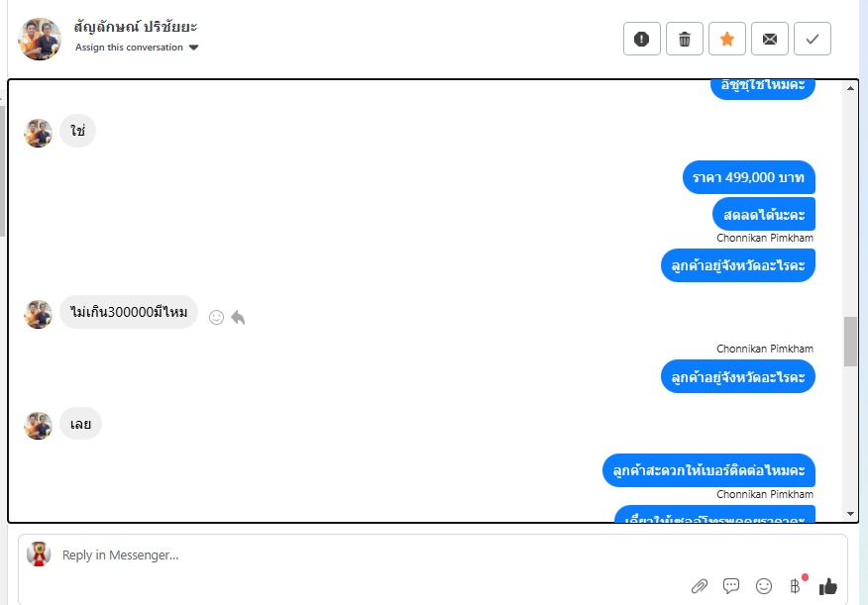Delete conversation using the trash icon
The width and height of the screenshot is (868, 605).
pyautogui.click(x=685, y=39)
